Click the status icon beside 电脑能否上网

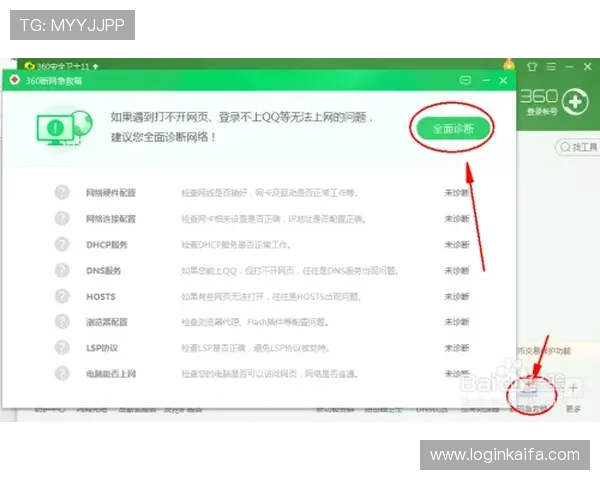[x=62, y=373]
